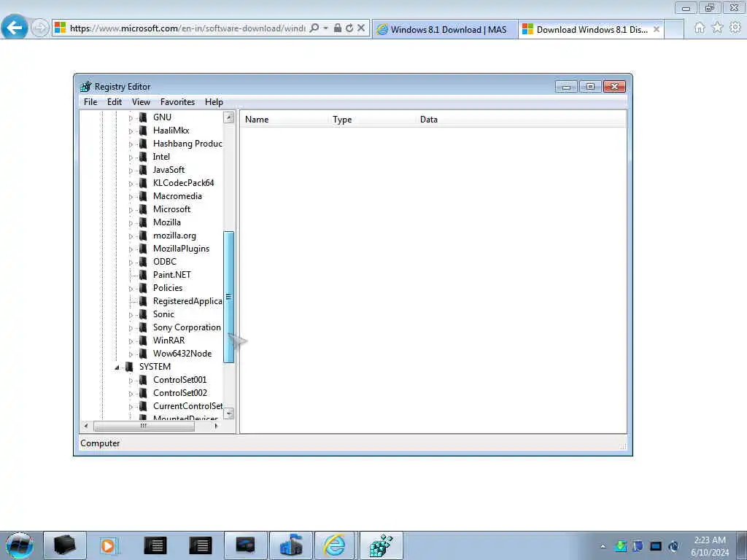The width and height of the screenshot is (747, 560).
Task: Stop loading the page with X icon
Action: [361, 28]
